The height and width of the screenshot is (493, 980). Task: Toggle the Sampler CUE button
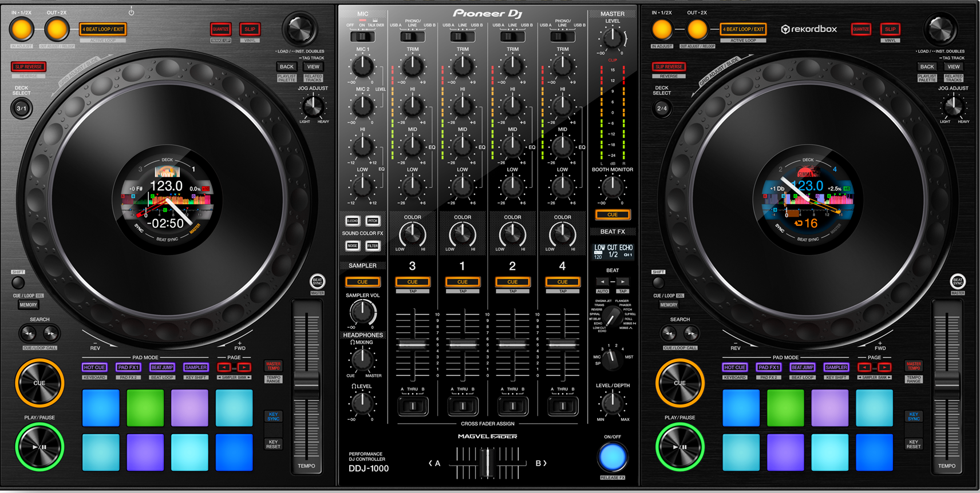click(x=362, y=282)
